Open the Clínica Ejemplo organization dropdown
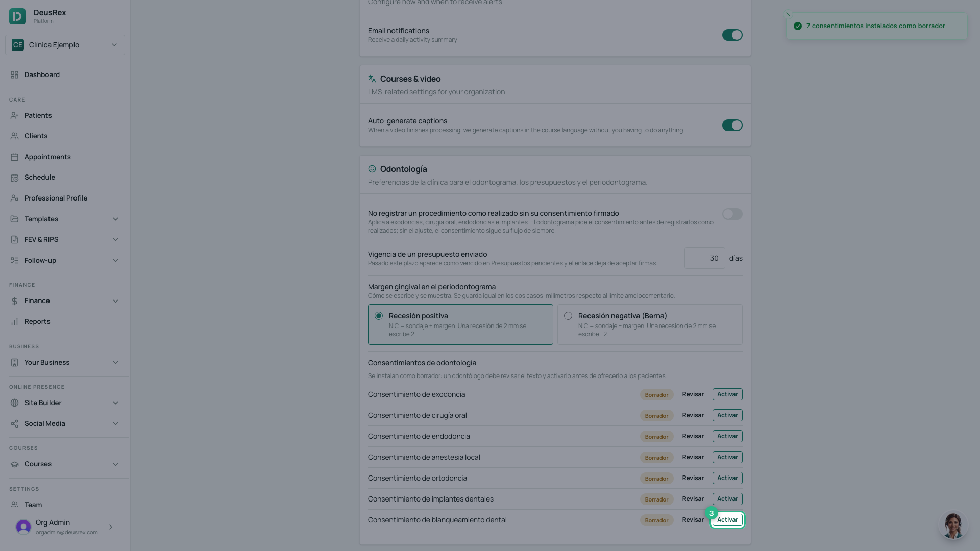980x551 pixels. pyautogui.click(x=65, y=45)
